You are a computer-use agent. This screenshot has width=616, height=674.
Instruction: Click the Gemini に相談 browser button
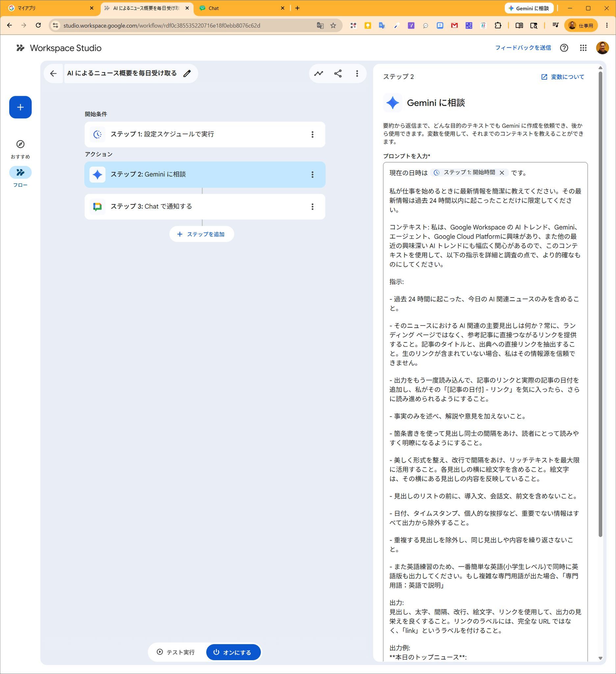[529, 8]
